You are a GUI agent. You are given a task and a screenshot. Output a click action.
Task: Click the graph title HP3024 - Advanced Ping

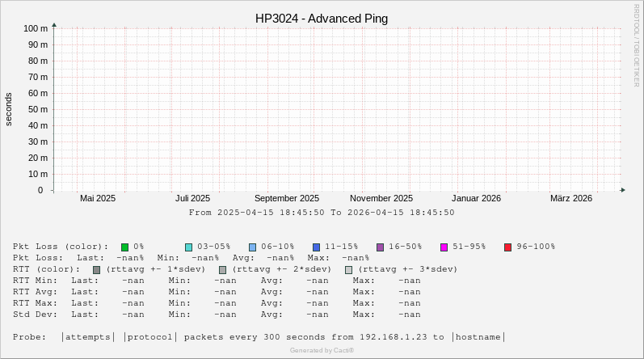pos(322,19)
